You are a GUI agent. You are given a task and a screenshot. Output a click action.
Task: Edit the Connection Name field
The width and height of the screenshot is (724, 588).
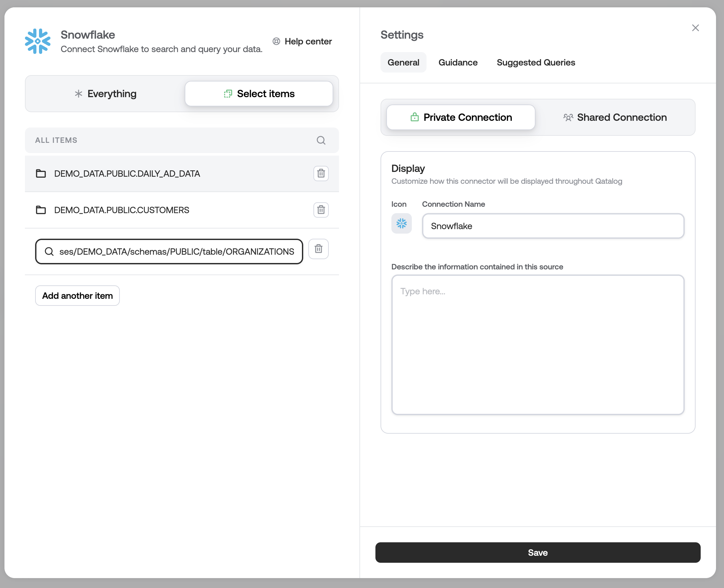click(553, 226)
